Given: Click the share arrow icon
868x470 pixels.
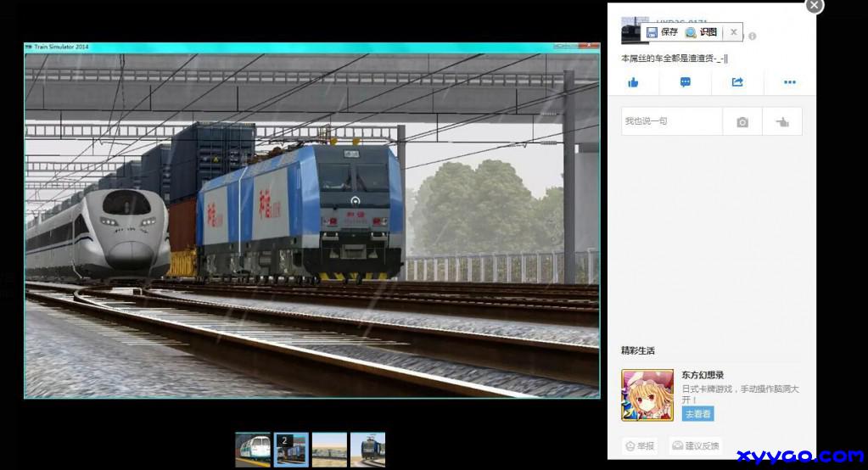Looking at the screenshot, I should [737, 82].
